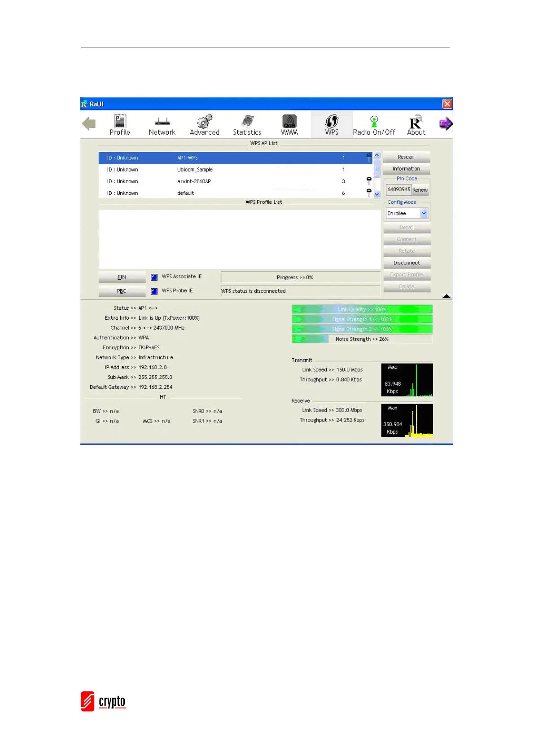Start WPS with the PBC button
534x756 pixels.
(122, 291)
